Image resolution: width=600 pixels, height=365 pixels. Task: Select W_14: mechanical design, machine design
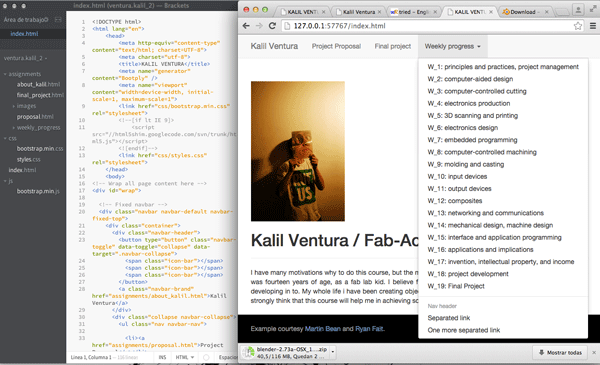[x=490, y=225]
